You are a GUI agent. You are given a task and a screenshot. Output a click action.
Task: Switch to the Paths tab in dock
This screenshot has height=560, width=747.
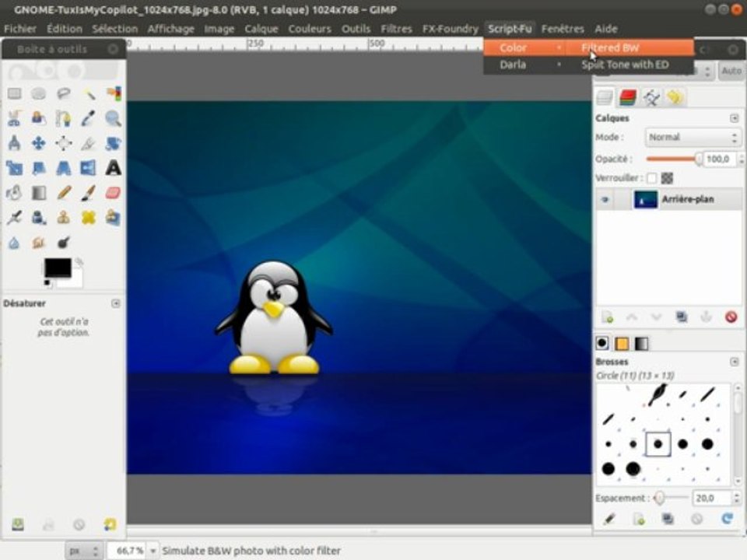[x=651, y=98]
